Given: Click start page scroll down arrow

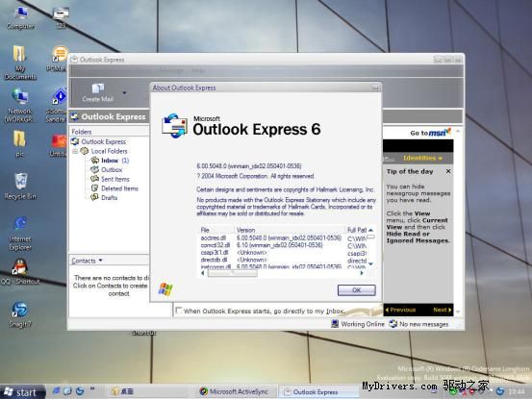Looking at the screenshot, I should coord(458,312).
